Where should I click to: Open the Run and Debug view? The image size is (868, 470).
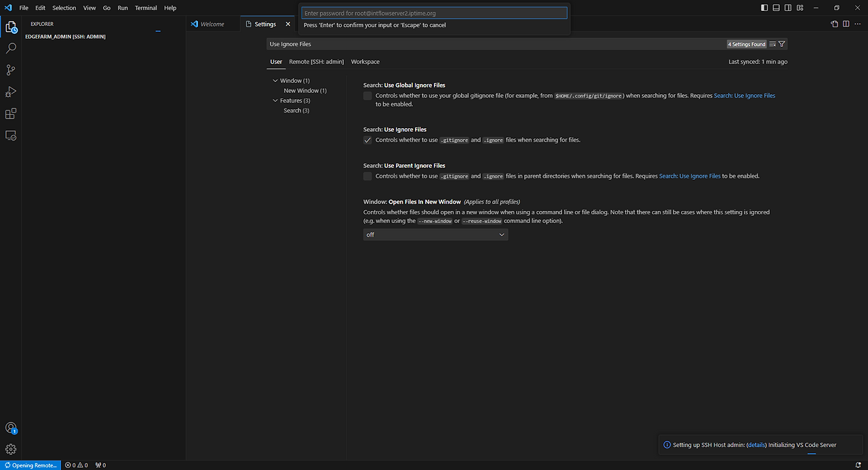[10, 92]
